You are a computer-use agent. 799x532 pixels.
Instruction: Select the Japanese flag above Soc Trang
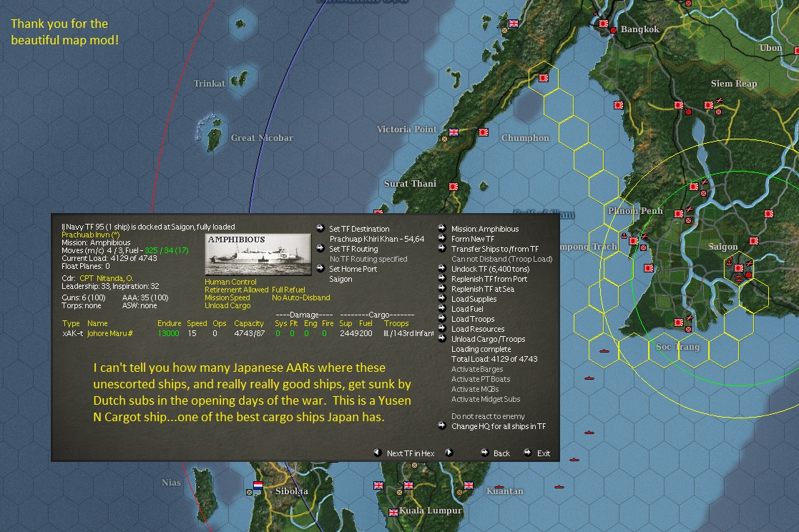pyautogui.click(x=679, y=322)
